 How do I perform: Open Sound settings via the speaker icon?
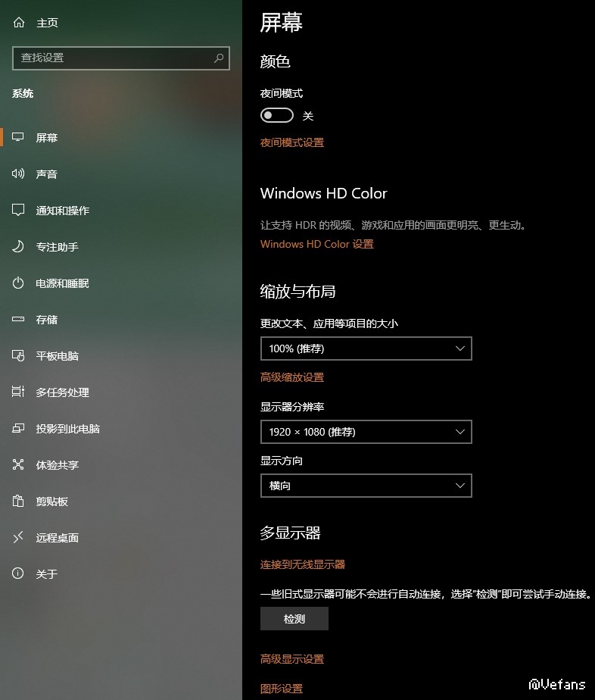[18, 173]
